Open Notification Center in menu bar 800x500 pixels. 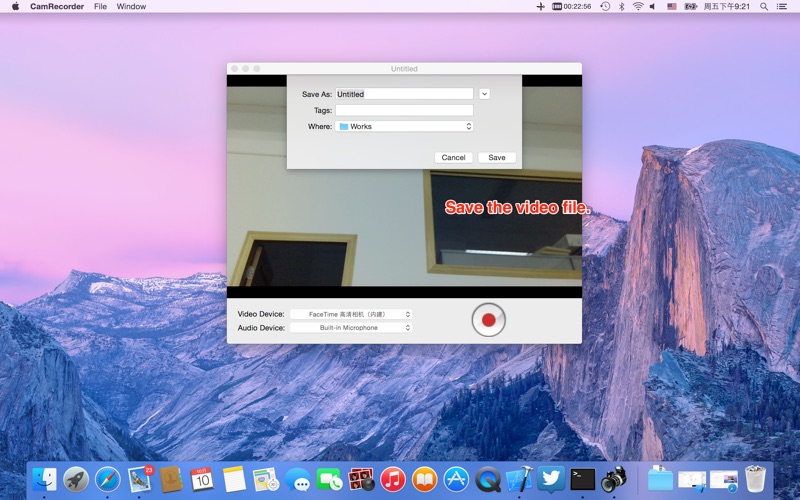pyautogui.click(x=782, y=7)
